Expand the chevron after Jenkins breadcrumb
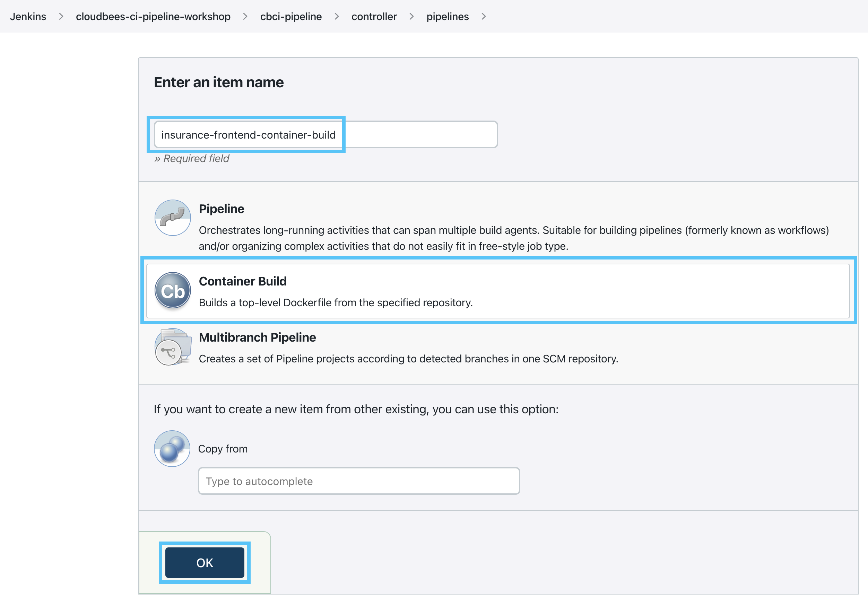868x607 pixels. tap(61, 17)
